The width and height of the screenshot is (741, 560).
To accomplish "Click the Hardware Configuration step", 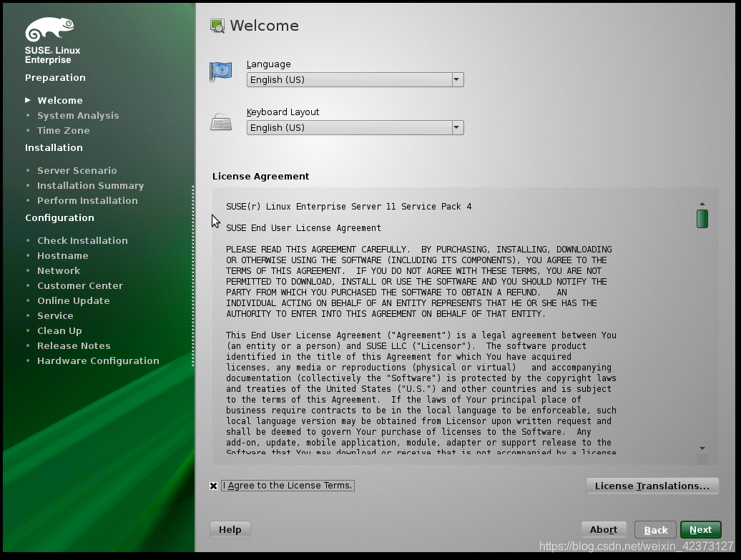I will 98,361.
